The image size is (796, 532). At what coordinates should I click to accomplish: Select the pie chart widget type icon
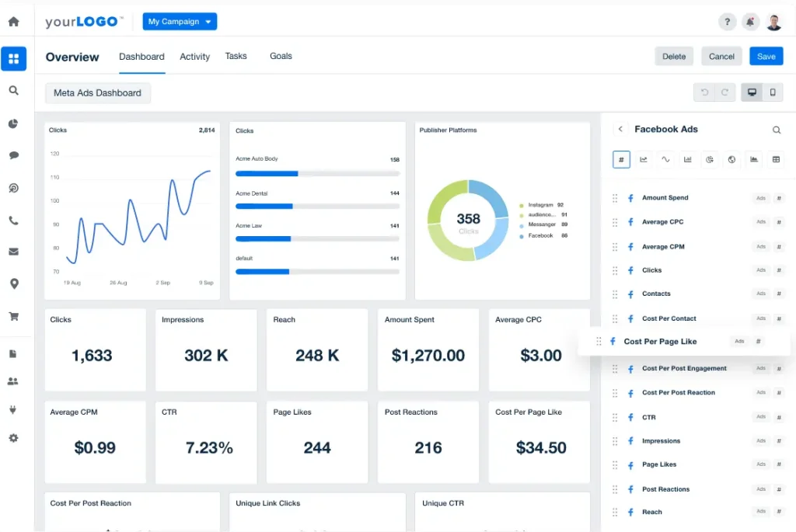click(x=710, y=159)
